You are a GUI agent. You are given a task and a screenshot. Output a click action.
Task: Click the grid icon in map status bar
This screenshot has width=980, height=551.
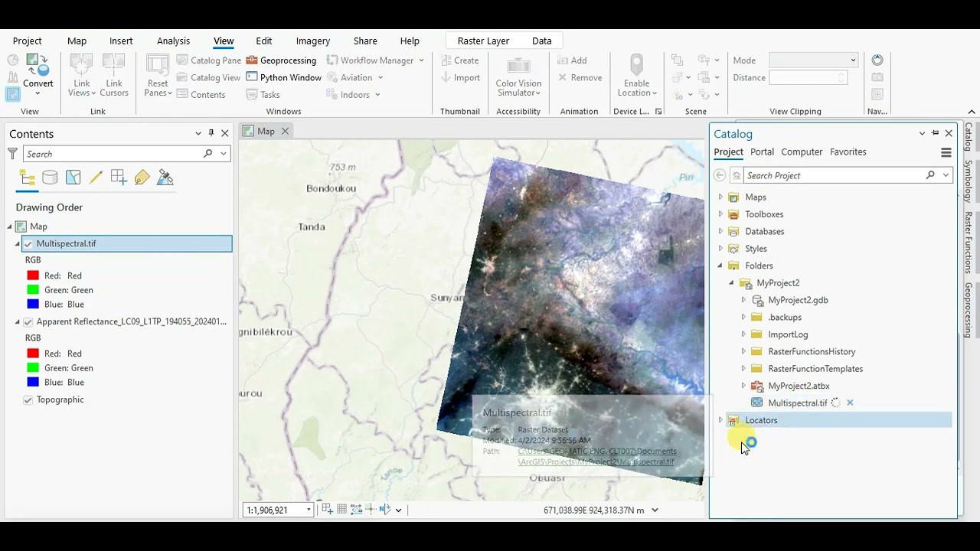pyautogui.click(x=342, y=510)
